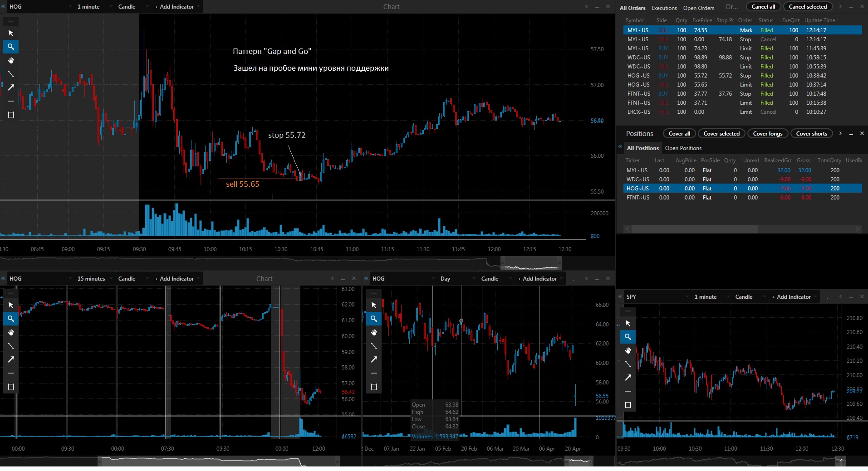Open Candle chart type dropdown in SPY chart
Viewport: 868px width, 471px height.
pos(747,297)
